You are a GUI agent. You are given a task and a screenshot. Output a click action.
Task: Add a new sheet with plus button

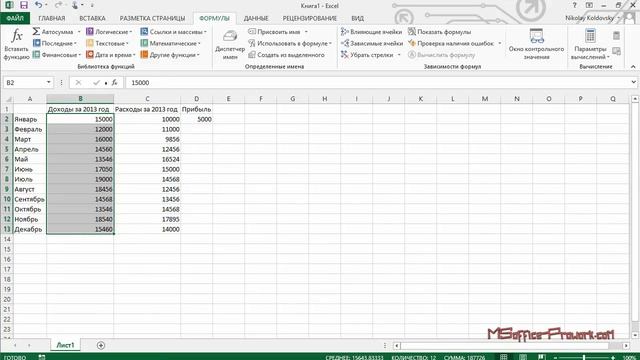coord(101,345)
